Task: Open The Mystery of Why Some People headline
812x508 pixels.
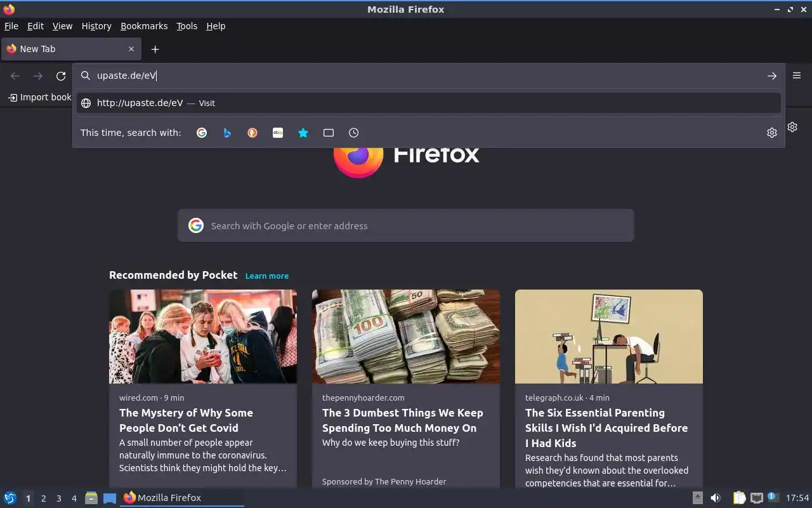Action: tap(186, 420)
